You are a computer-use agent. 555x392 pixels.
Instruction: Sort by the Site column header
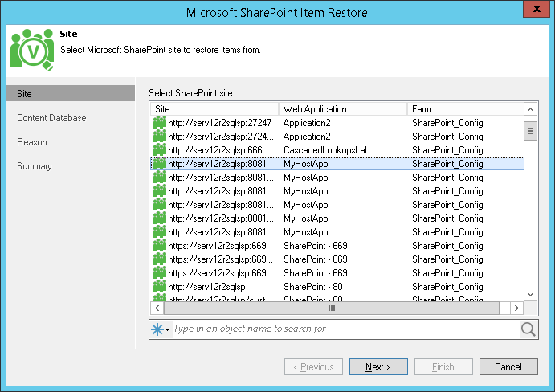pyautogui.click(x=214, y=109)
